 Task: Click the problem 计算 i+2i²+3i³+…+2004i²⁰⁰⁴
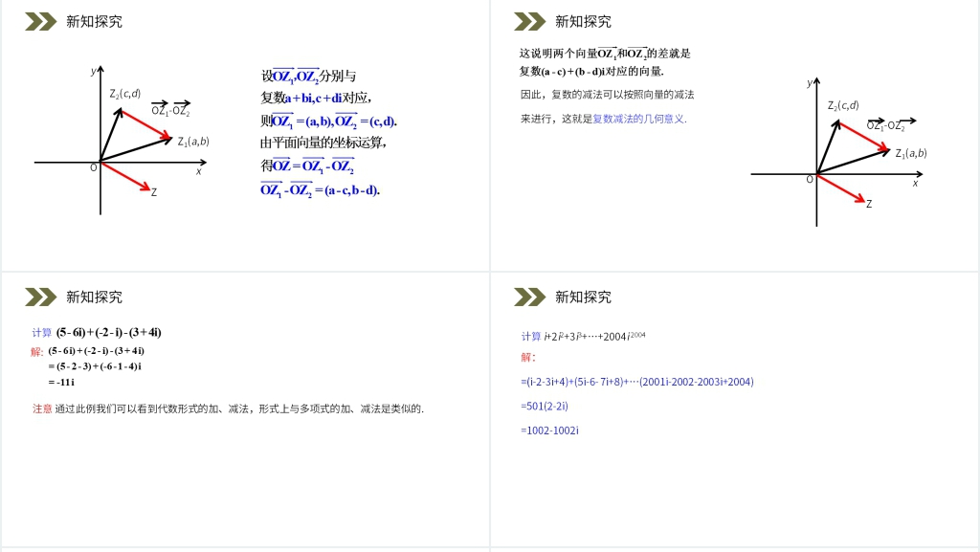point(583,336)
